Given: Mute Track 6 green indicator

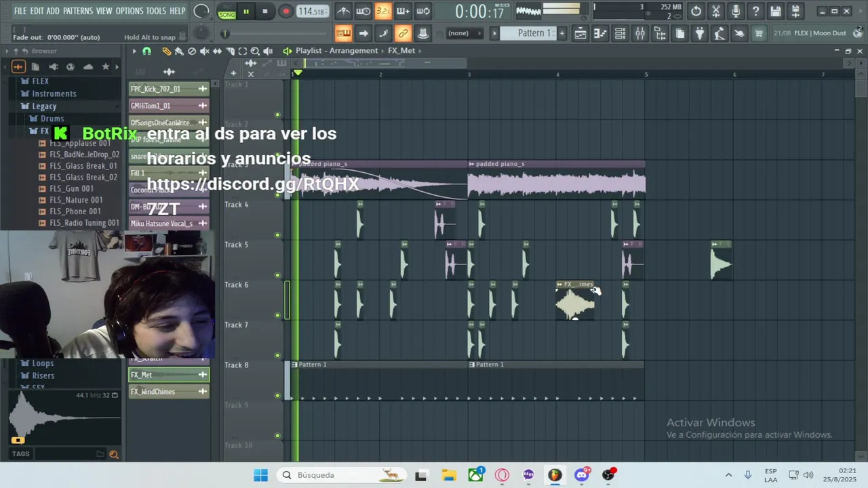Looking at the screenshot, I should coord(277,315).
